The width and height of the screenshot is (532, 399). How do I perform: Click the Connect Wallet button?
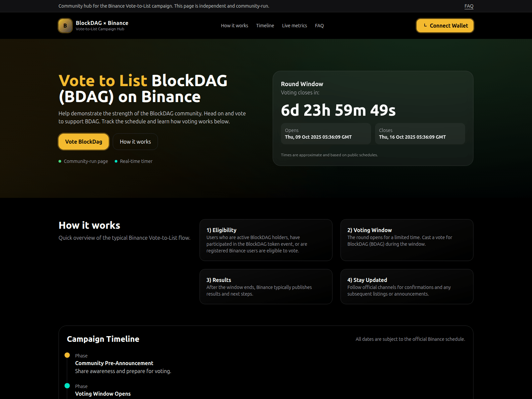(445, 26)
